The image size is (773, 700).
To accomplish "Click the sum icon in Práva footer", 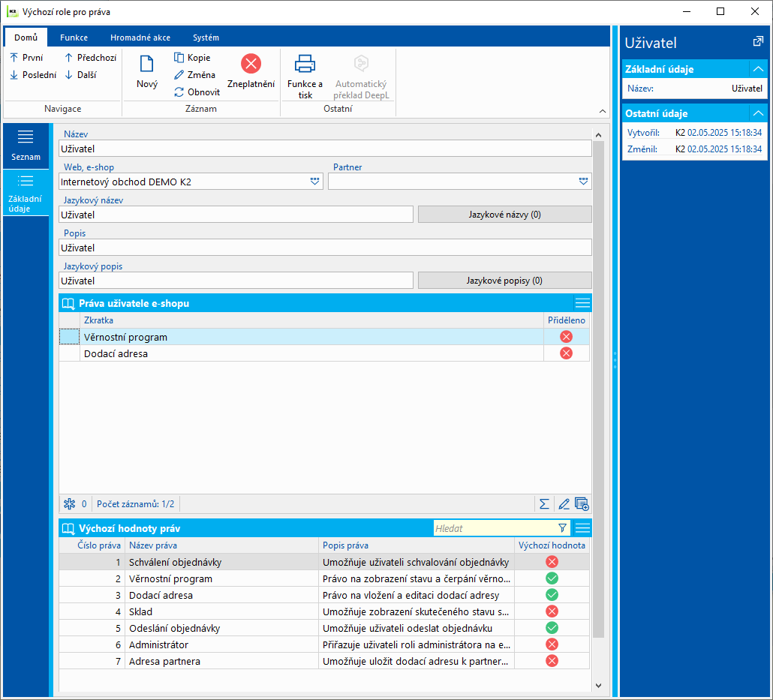I will point(544,503).
